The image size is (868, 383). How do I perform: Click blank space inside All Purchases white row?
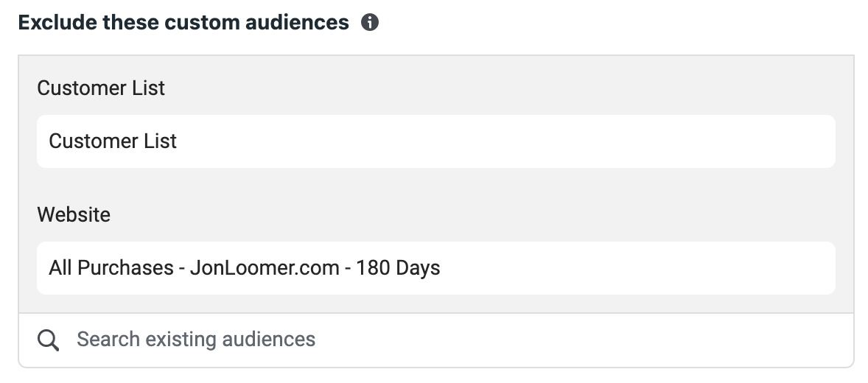click(x=637, y=268)
